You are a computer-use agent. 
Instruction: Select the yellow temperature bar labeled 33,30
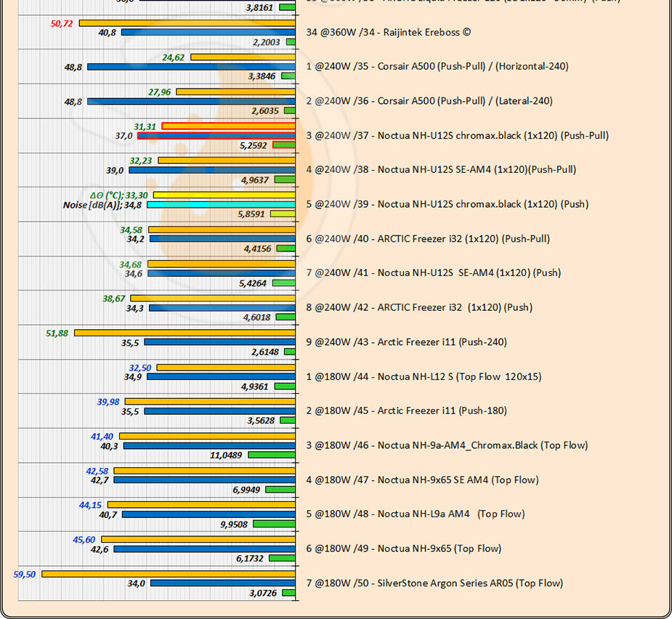point(224,195)
